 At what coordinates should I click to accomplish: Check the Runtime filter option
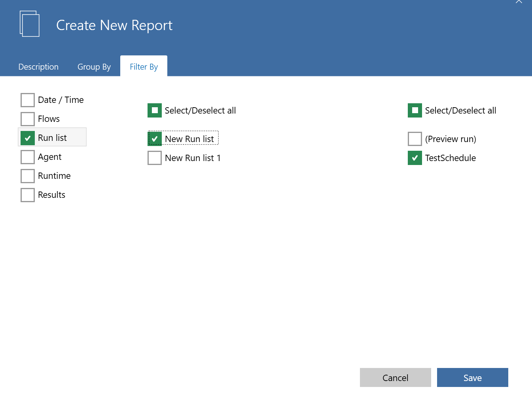pos(27,176)
